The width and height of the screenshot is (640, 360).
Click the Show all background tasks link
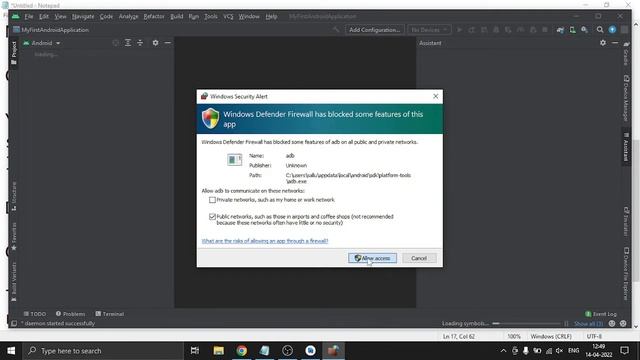[x=588, y=324]
